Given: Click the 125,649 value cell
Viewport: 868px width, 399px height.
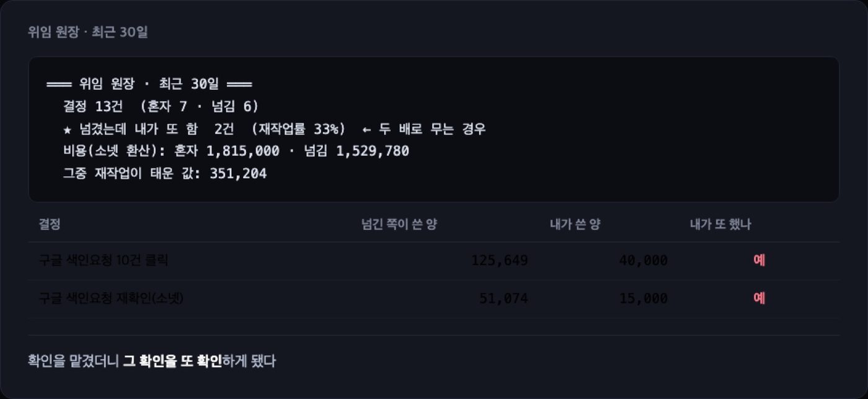Looking at the screenshot, I should [500, 261].
